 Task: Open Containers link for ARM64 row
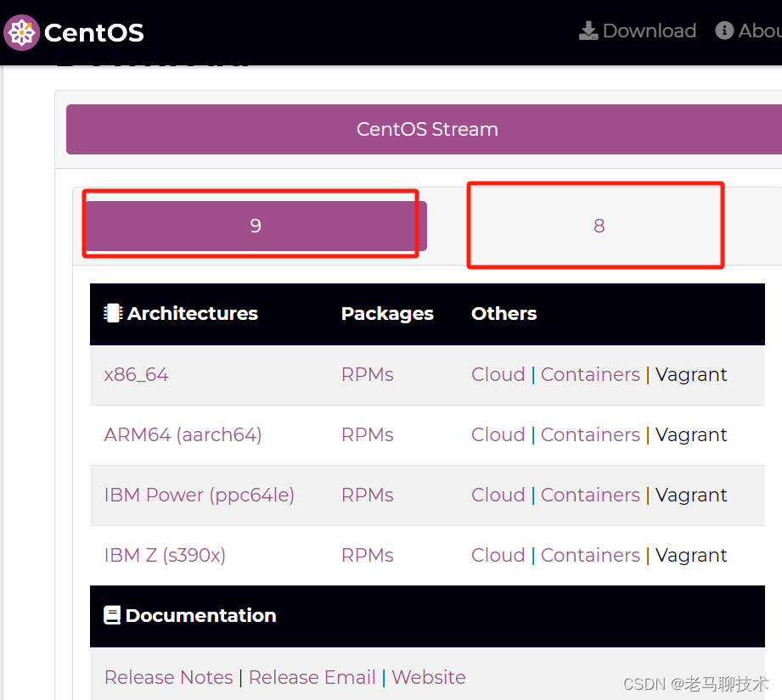coord(590,434)
